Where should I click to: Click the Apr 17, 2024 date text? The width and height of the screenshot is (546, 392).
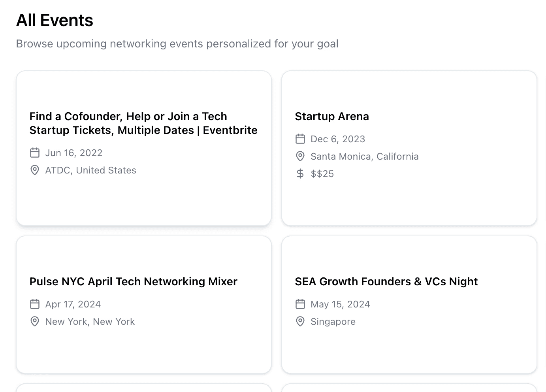pyautogui.click(x=73, y=304)
